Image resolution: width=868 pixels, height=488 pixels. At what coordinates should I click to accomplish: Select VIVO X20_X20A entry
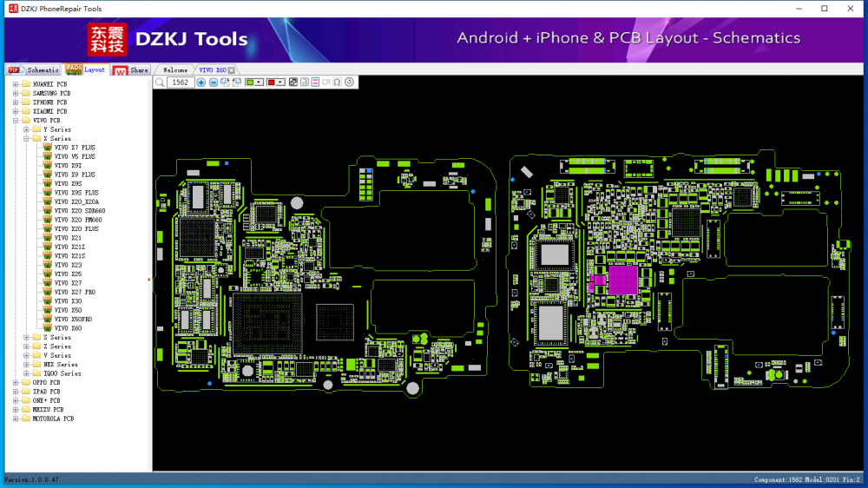[77, 201]
